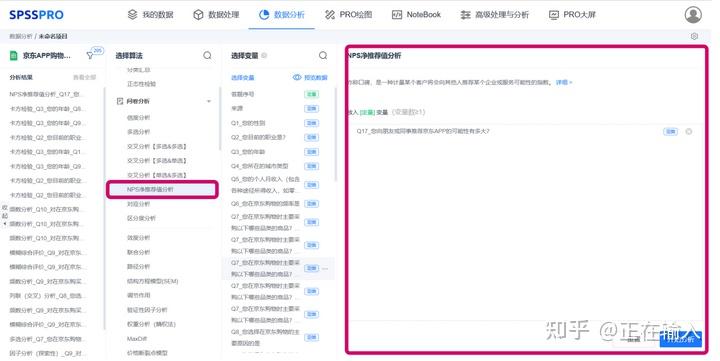Select 价格断裂点模型 algorithm
This screenshot has height=361, width=720.
point(147,353)
